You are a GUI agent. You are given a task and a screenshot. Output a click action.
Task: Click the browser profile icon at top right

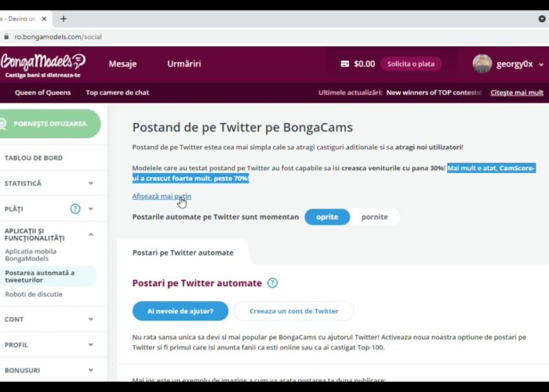[542, 19]
